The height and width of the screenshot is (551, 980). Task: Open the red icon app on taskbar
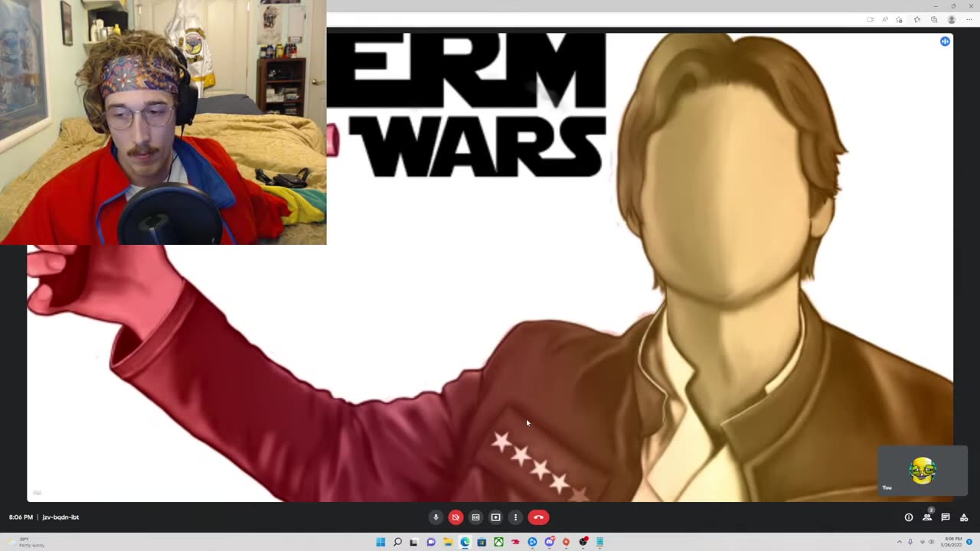click(515, 542)
